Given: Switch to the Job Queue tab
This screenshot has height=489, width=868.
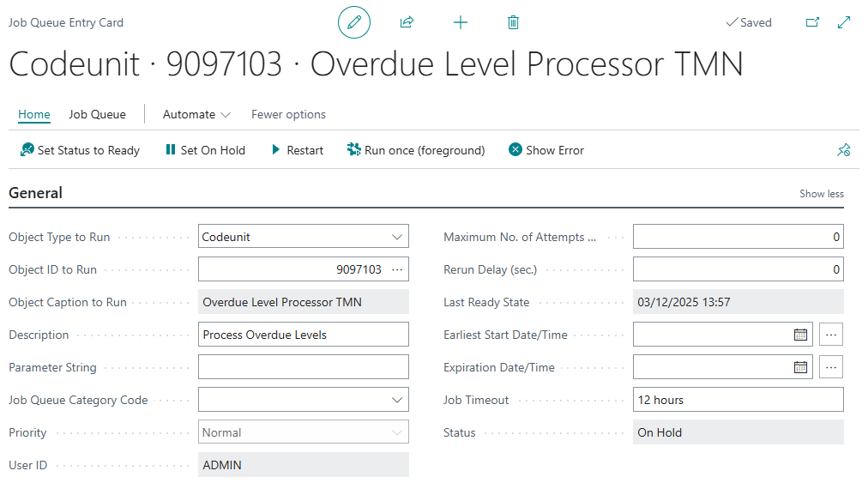Looking at the screenshot, I should 98,114.
